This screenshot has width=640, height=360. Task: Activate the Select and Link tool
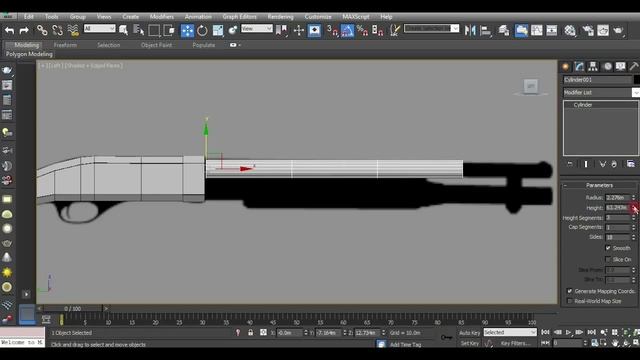(x=42, y=30)
